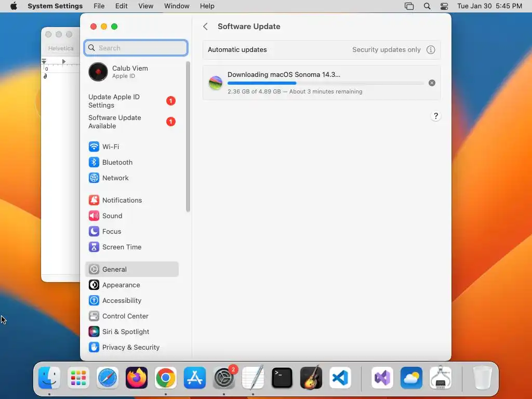Viewport: 532px width, 399px height.
Task: Open Spotlight search in menu bar
Action: point(427,6)
